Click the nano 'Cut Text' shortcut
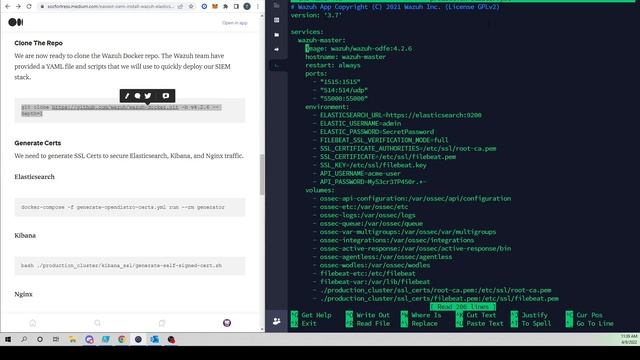The width and height of the screenshot is (640, 360). coord(476,315)
